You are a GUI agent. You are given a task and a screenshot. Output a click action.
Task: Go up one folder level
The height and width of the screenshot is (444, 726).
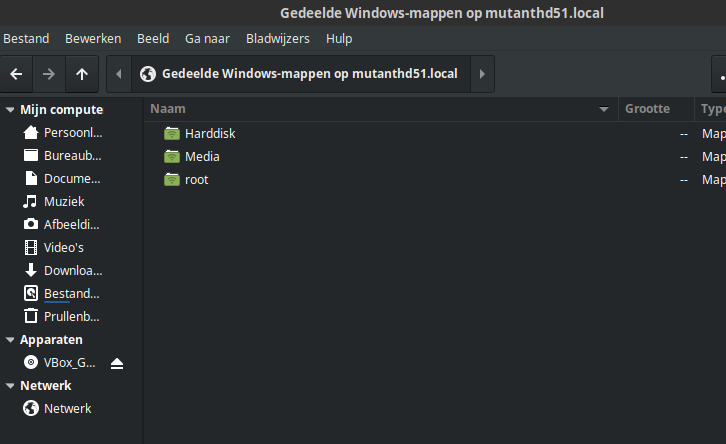coord(82,74)
